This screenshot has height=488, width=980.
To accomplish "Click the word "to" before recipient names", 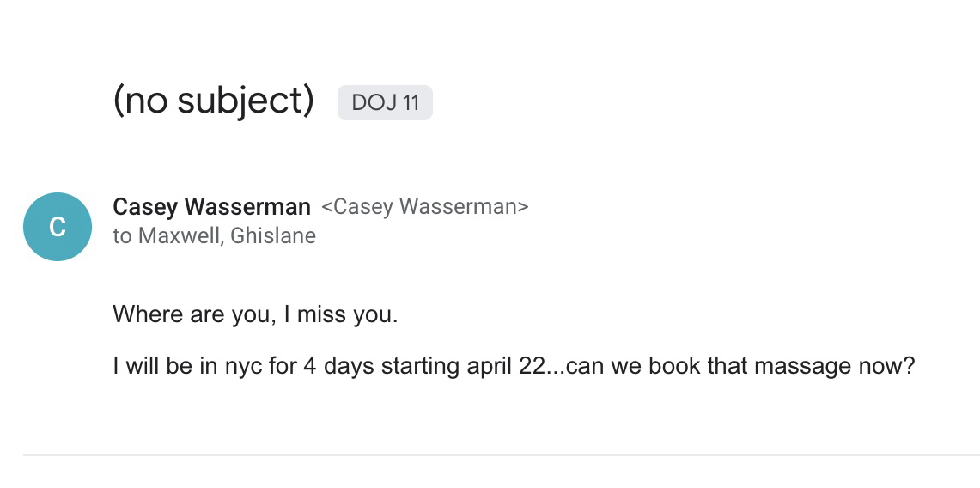I will click(x=122, y=236).
